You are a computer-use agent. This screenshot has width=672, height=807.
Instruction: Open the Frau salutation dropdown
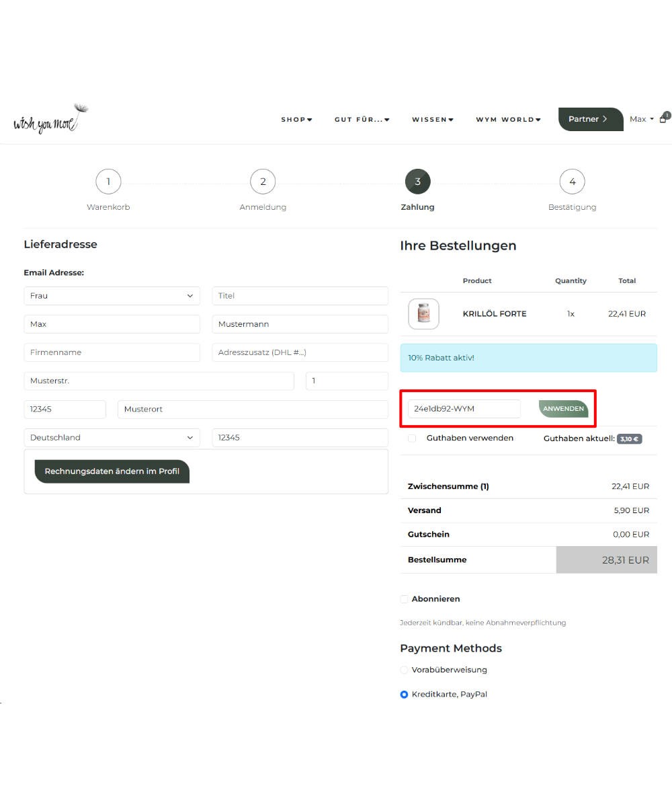point(112,296)
